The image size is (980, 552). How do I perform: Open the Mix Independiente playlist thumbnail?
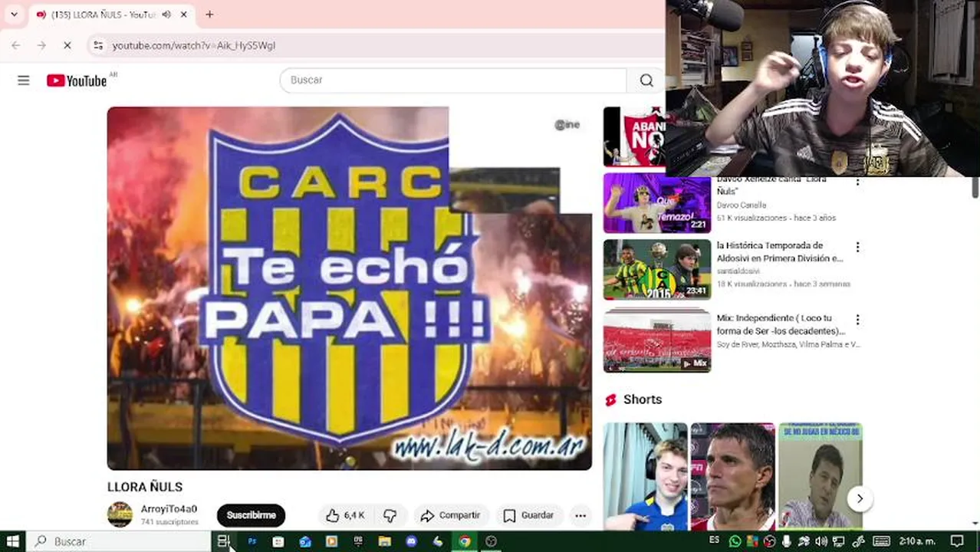[657, 340]
